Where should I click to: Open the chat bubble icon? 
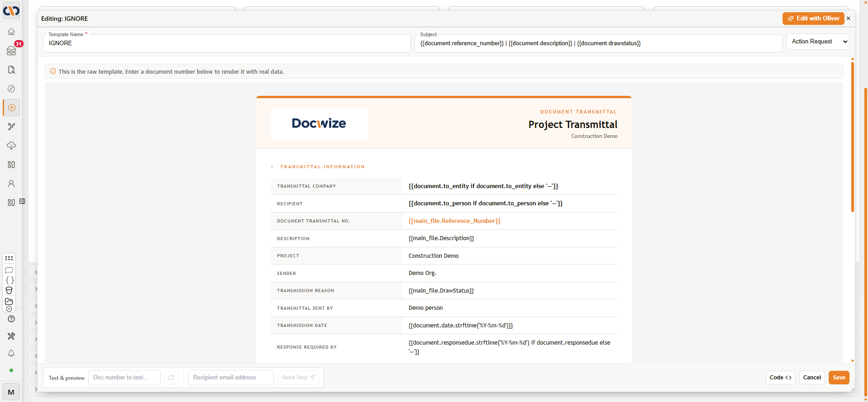point(9,270)
